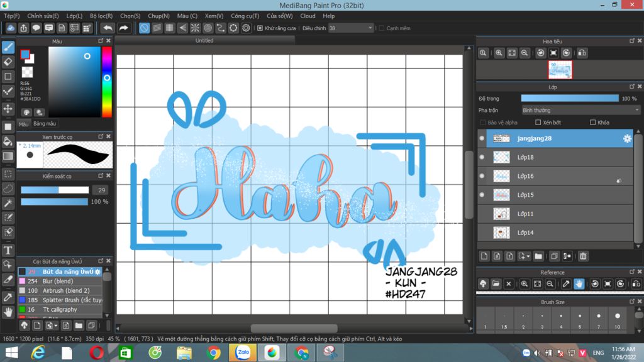This screenshot has height=362, width=644.
Task: Turn off snap using the Snap Off icon
Action: pyautogui.click(x=144, y=28)
